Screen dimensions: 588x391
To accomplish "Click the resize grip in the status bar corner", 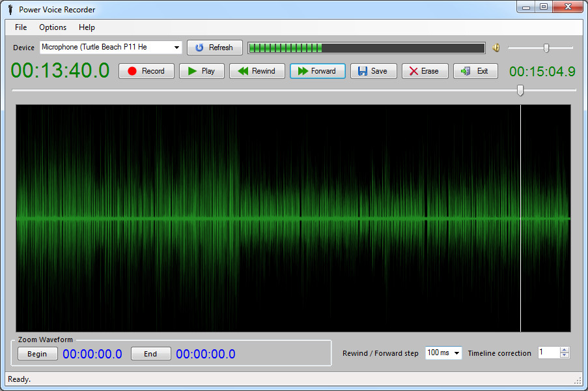I will (x=578, y=381).
